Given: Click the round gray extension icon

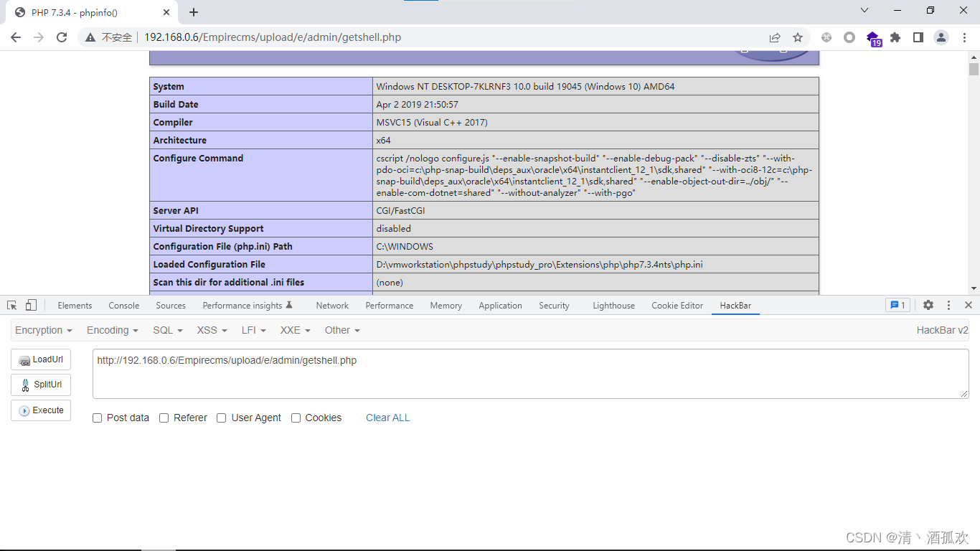Looking at the screenshot, I should [826, 37].
